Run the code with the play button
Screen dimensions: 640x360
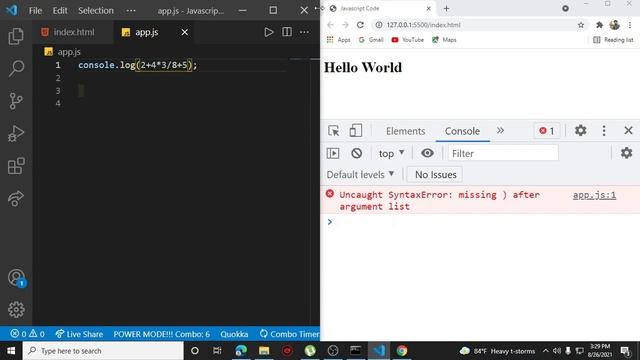(268, 32)
